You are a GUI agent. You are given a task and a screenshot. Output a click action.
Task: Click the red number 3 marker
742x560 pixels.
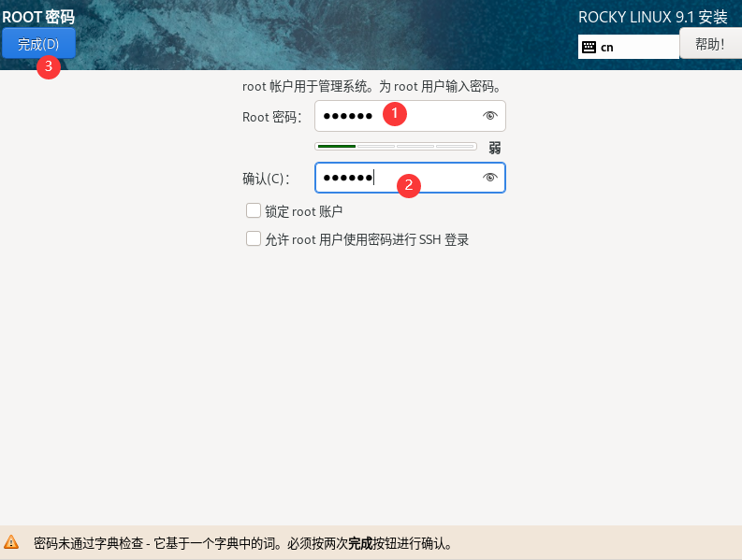point(49,67)
